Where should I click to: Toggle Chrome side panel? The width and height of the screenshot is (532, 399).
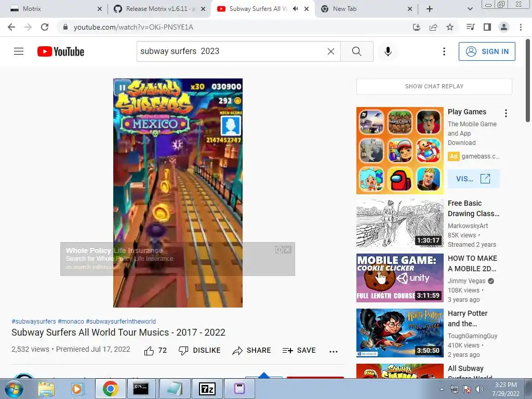pyautogui.click(x=487, y=27)
